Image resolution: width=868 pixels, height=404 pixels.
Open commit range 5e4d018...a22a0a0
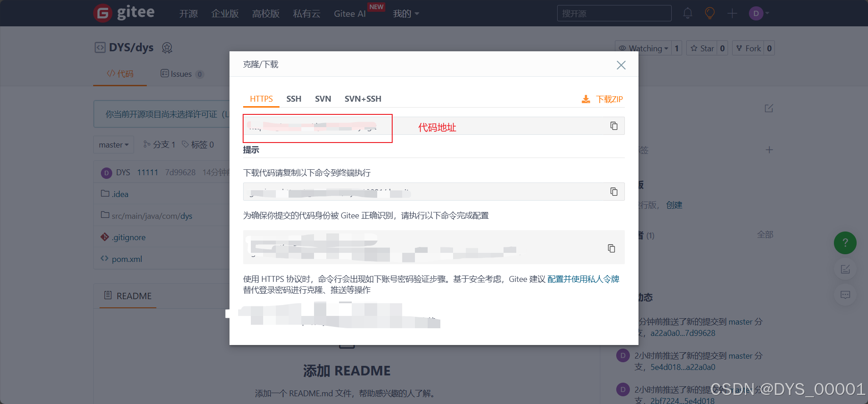coord(683,367)
